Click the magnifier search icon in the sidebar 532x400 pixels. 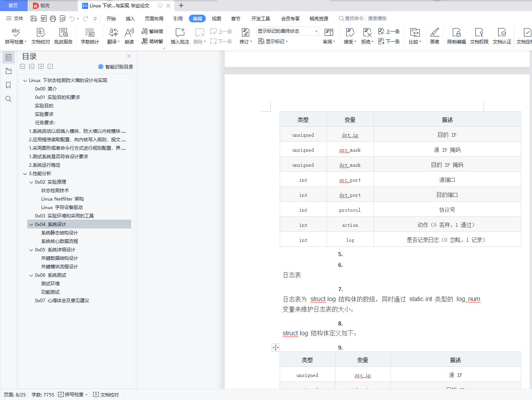[8, 99]
